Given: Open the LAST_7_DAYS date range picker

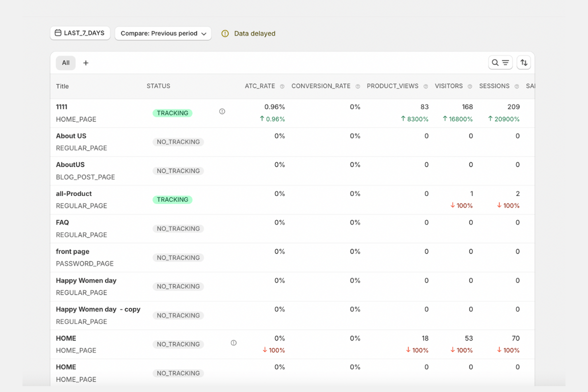Looking at the screenshot, I should [80, 33].
